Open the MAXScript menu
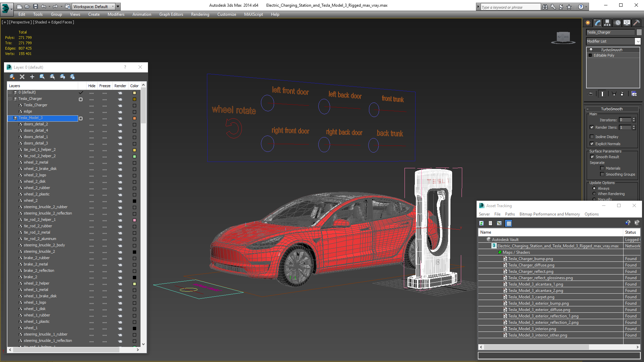644x362 pixels. pyautogui.click(x=253, y=14)
